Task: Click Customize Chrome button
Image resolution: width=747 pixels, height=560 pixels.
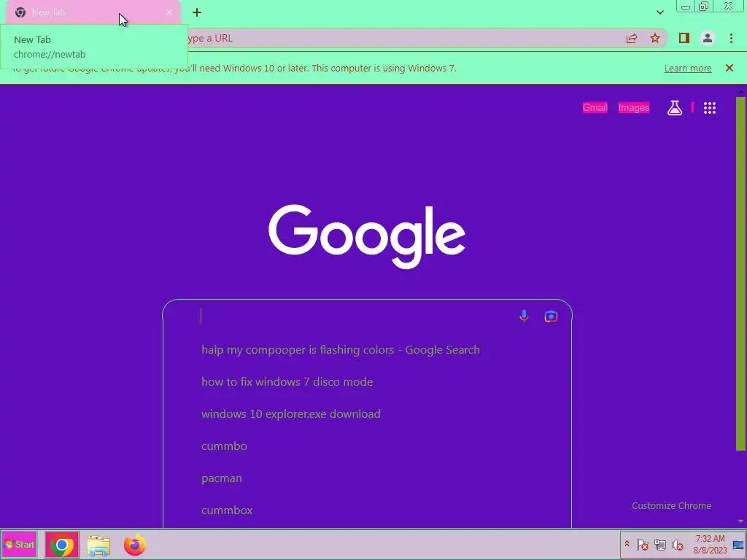Action: 671,506
